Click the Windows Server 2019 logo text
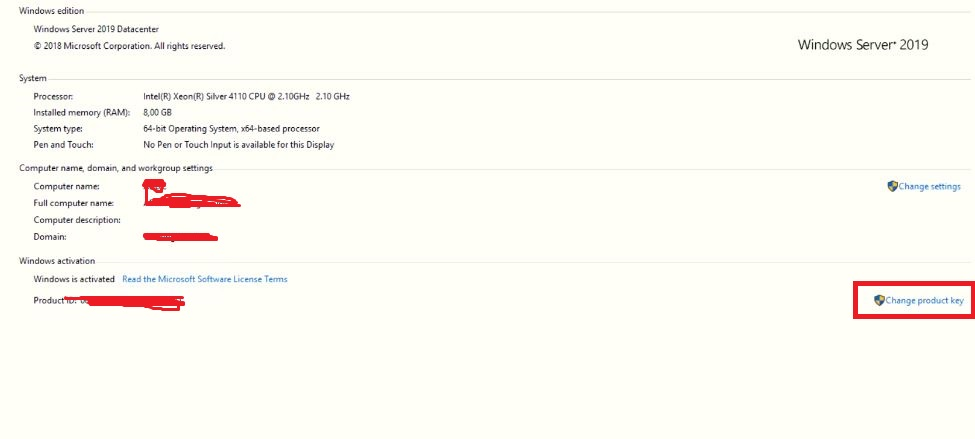The width and height of the screenshot is (975, 439). point(863,45)
